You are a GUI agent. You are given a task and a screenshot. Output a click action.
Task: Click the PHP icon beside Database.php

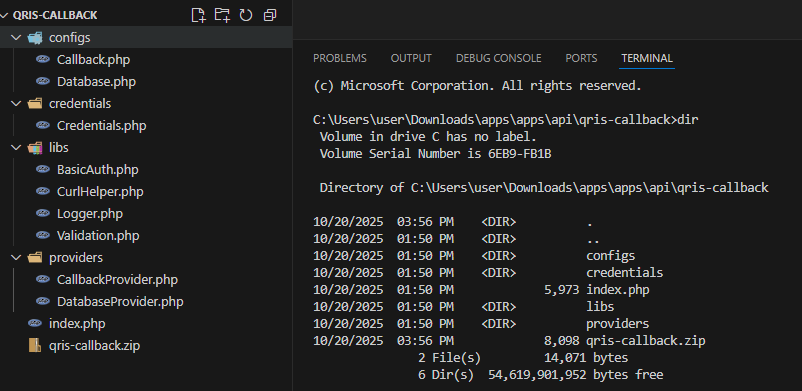point(43,81)
